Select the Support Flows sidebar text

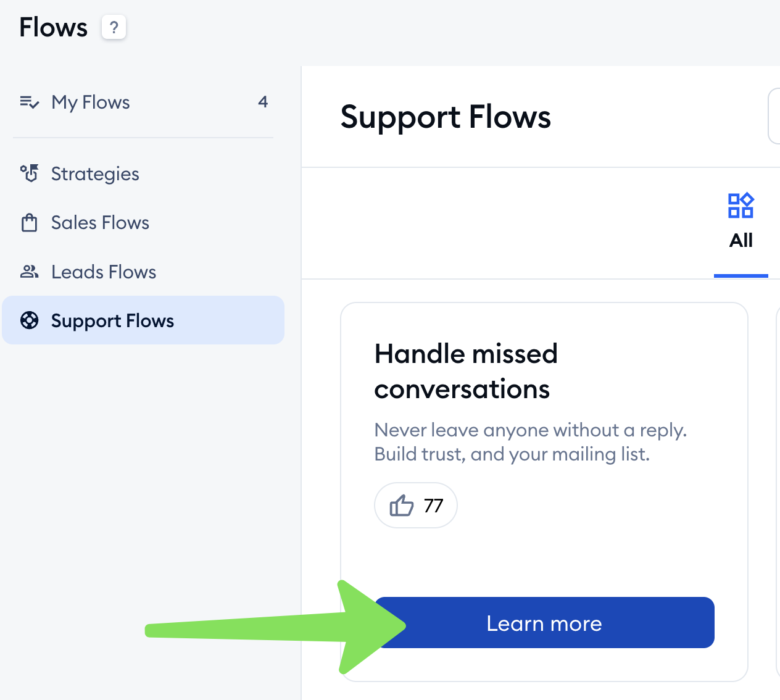click(x=112, y=320)
